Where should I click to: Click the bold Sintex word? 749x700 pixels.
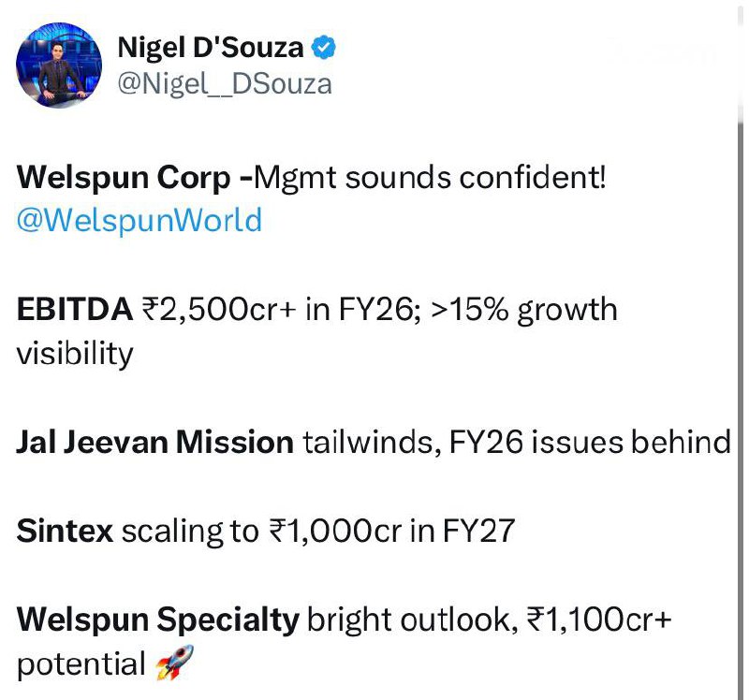[65, 531]
